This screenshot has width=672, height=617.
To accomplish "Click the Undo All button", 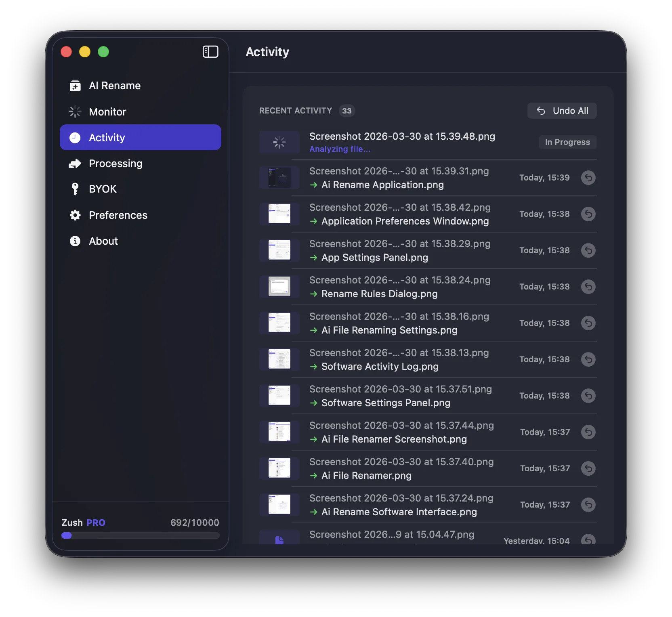I will point(562,110).
